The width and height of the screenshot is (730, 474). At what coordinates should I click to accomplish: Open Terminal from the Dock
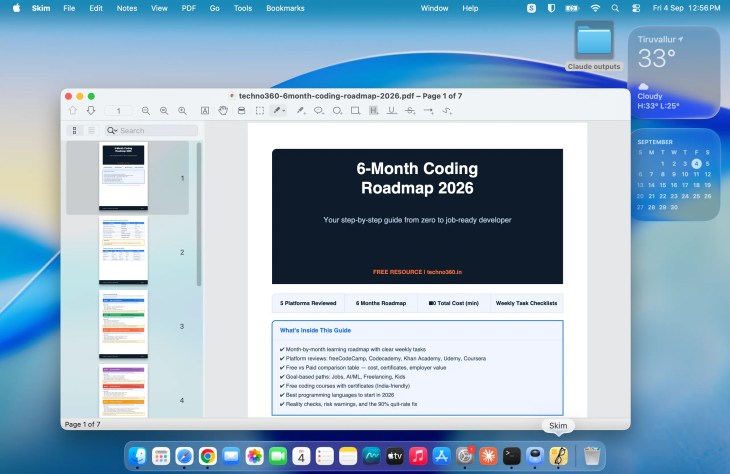coord(512,456)
